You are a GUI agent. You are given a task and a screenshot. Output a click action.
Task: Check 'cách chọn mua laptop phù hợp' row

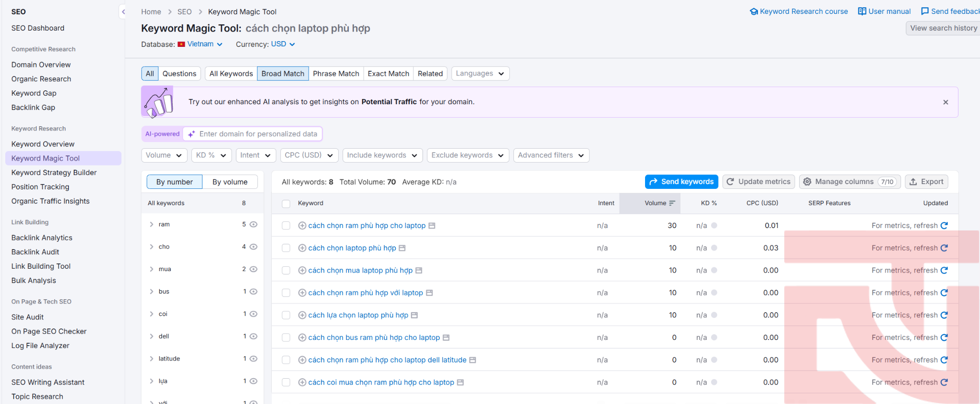[x=286, y=271]
